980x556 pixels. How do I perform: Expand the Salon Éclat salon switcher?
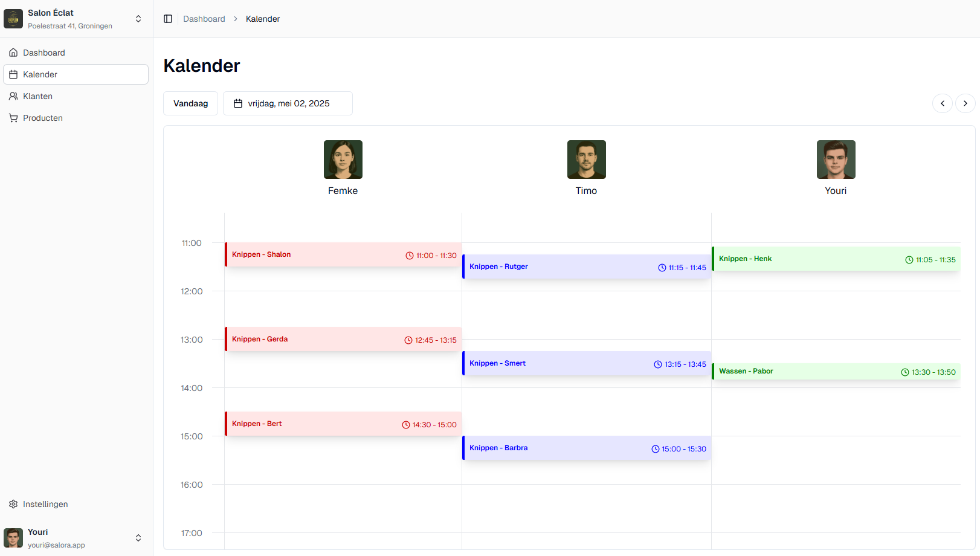coord(138,19)
